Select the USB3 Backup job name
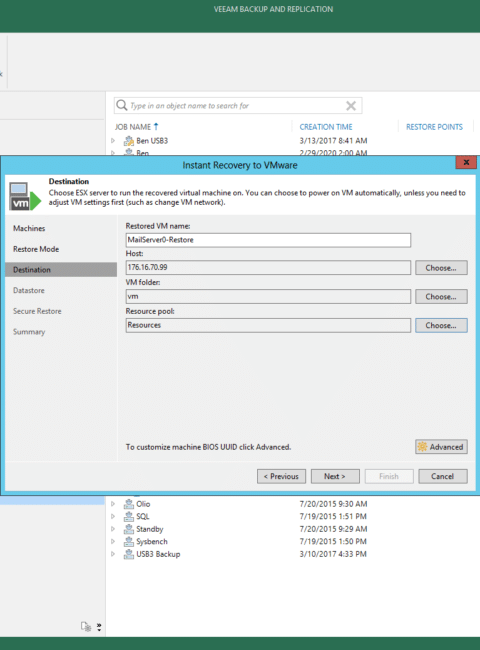Image resolution: width=480 pixels, height=650 pixels. click(158, 554)
